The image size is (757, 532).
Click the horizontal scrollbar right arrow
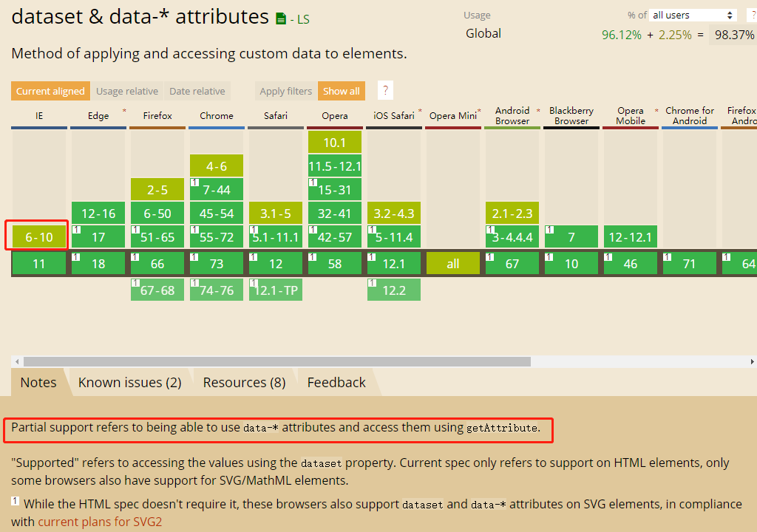[x=752, y=361]
